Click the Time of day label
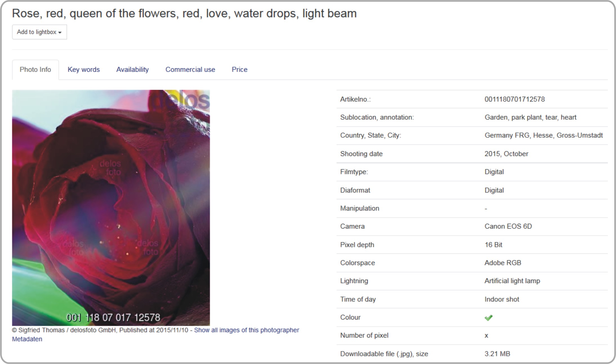 358,299
